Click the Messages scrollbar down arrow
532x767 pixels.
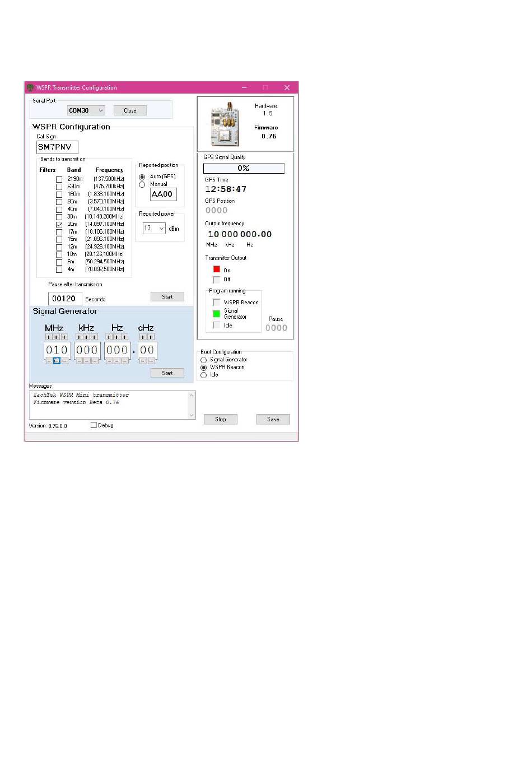tap(192, 415)
